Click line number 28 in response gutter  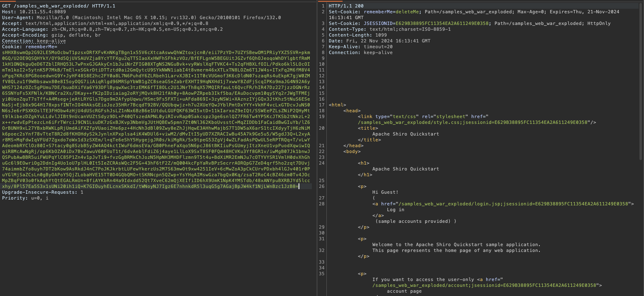pos(322,204)
